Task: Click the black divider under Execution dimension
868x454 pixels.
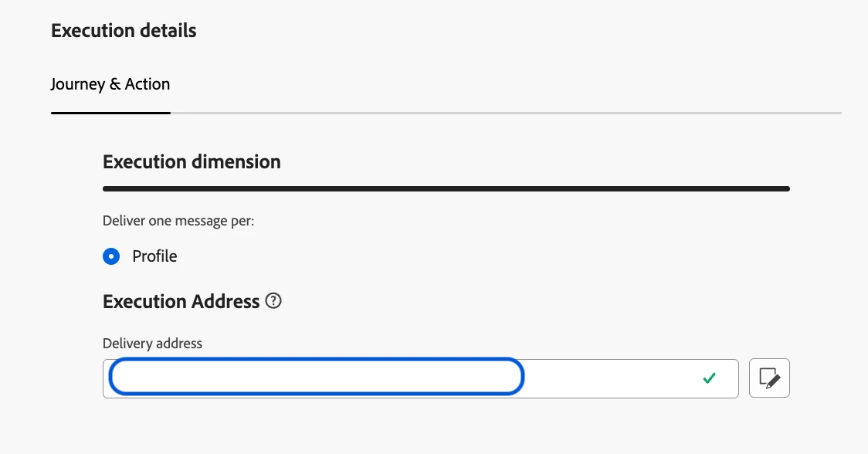Action: 446,189
